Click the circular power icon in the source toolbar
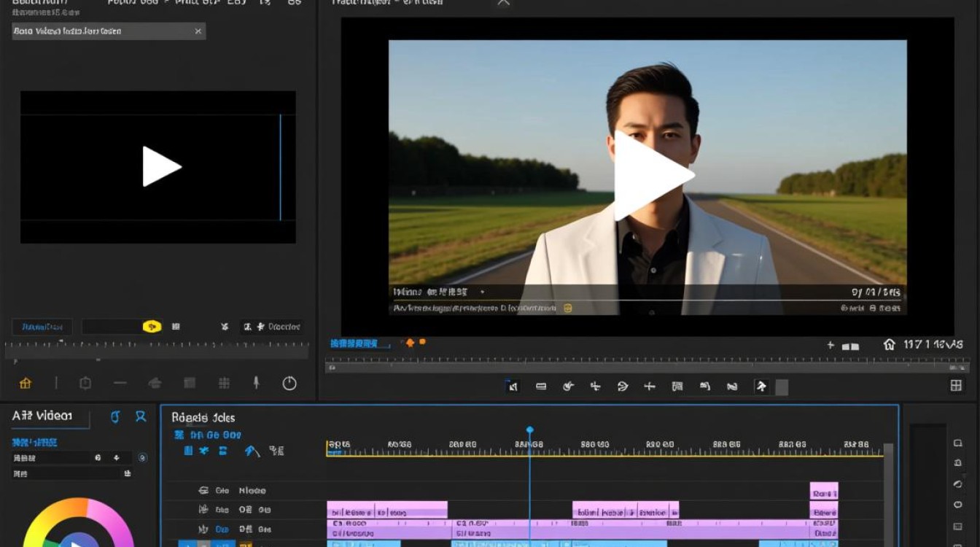The height and width of the screenshot is (547, 980). click(x=289, y=383)
